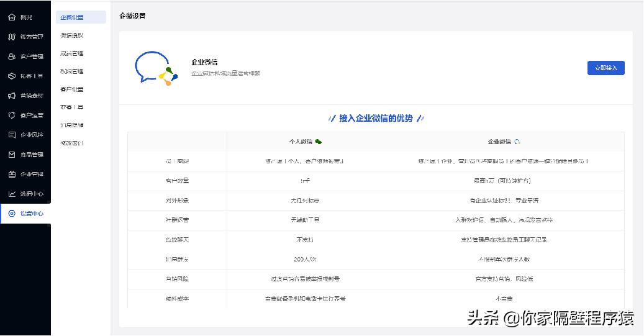Click the 对外形象 row label
Image resolution: width=644 pixels, height=336 pixels.
point(177,201)
